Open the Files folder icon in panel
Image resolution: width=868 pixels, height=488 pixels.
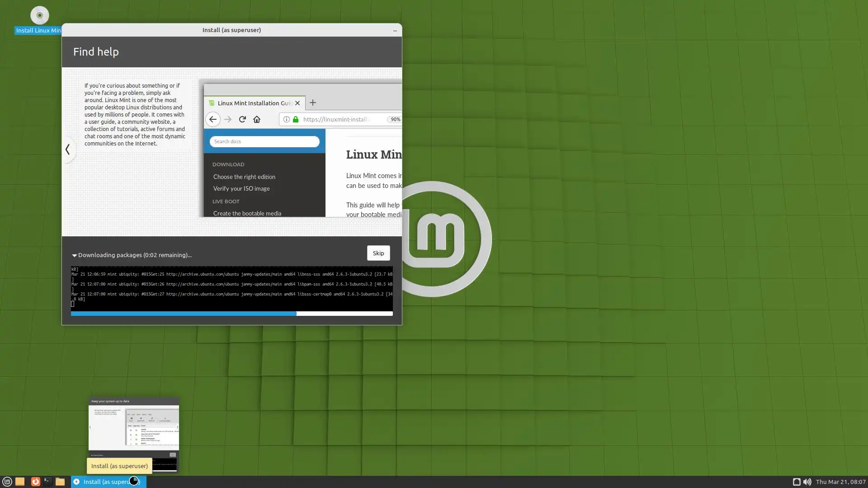pyautogui.click(x=60, y=482)
